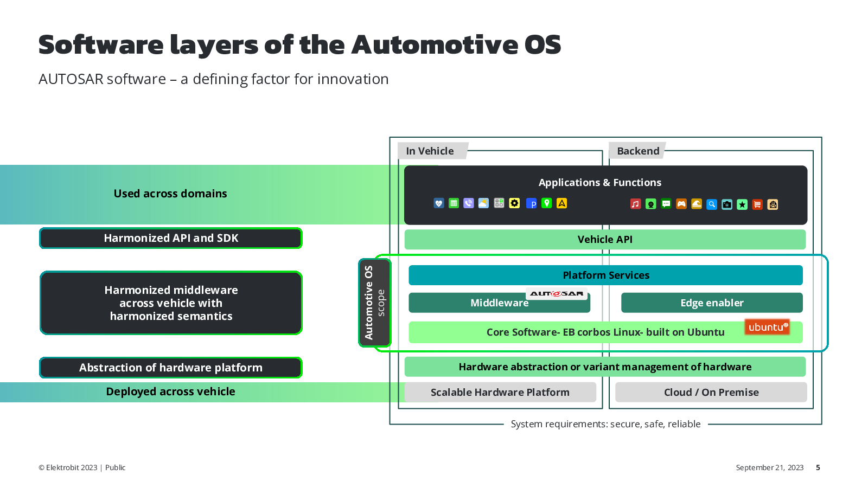Image resolution: width=868 pixels, height=488 pixels.
Task: Click the Vehicle API bar
Action: pyautogui.click(x=605, y=240)
